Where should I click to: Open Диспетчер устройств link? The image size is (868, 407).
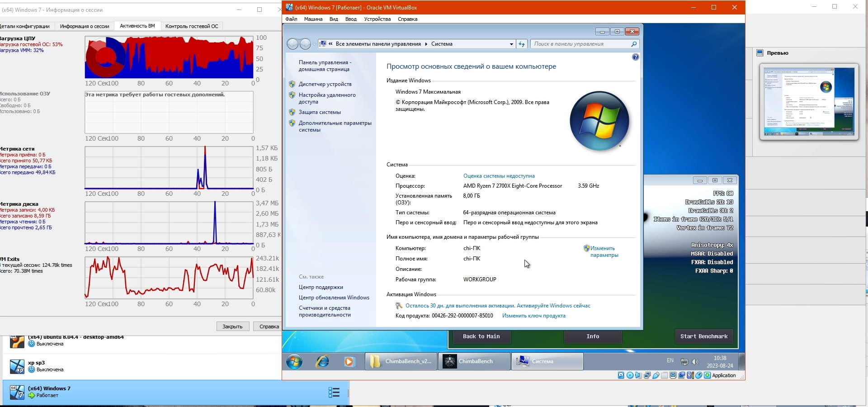click(x=325, y=84)
